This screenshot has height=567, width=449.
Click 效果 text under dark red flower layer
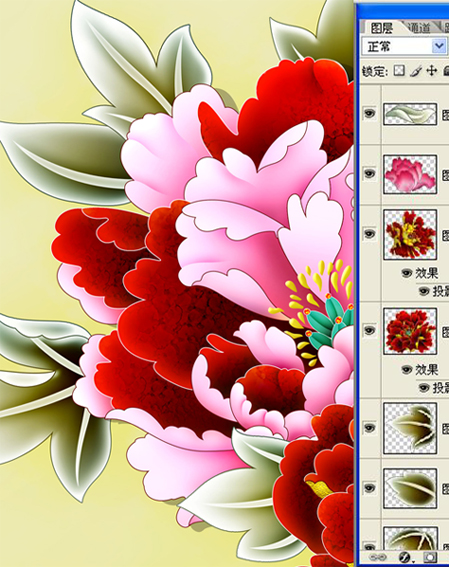[427, 370]
